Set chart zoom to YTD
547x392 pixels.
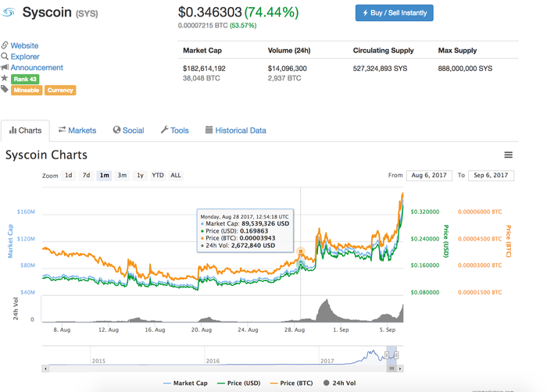158,175
